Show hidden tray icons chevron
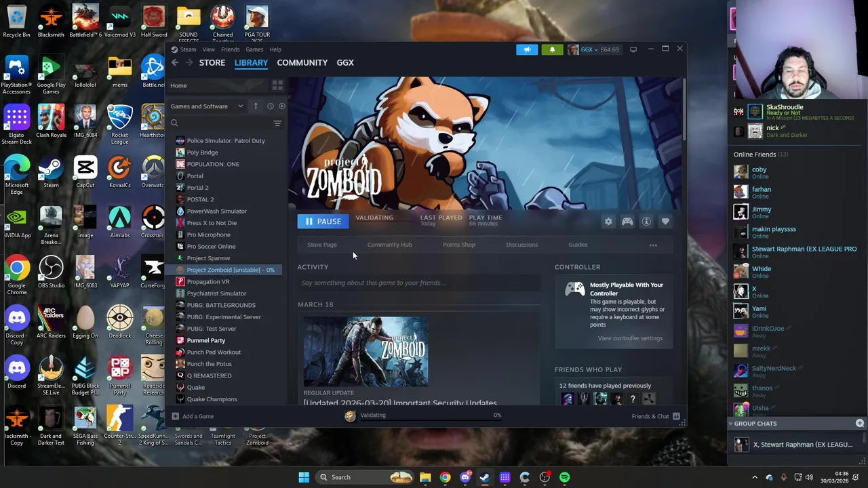This screenshot has height=488, width=868. (754, 477)
